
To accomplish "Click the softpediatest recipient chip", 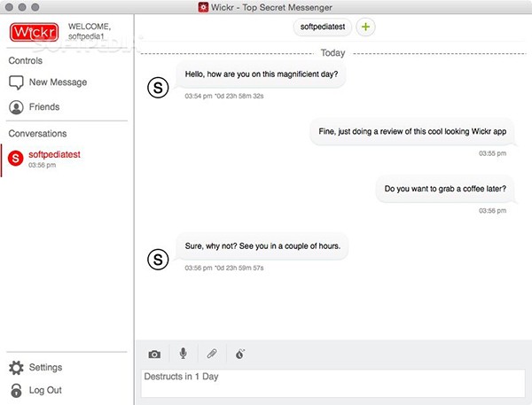I will (323, 27).
